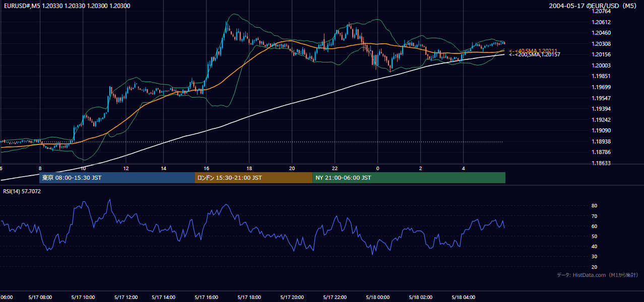Click price axis label 1.20460
Image resolution: width=644 pixels, height=302 pixels.
coord(601,33)
